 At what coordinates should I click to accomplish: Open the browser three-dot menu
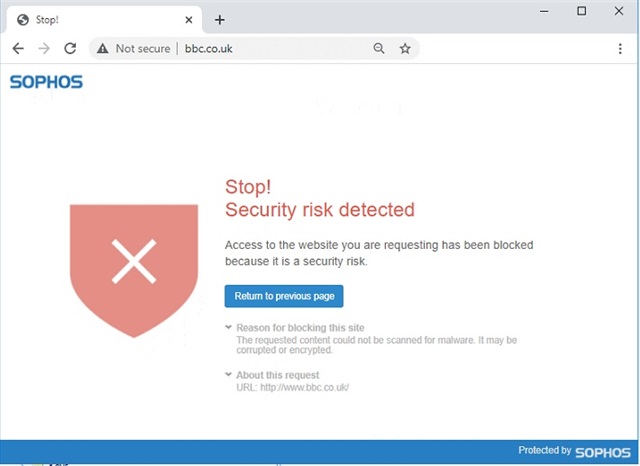pos(620,49)
